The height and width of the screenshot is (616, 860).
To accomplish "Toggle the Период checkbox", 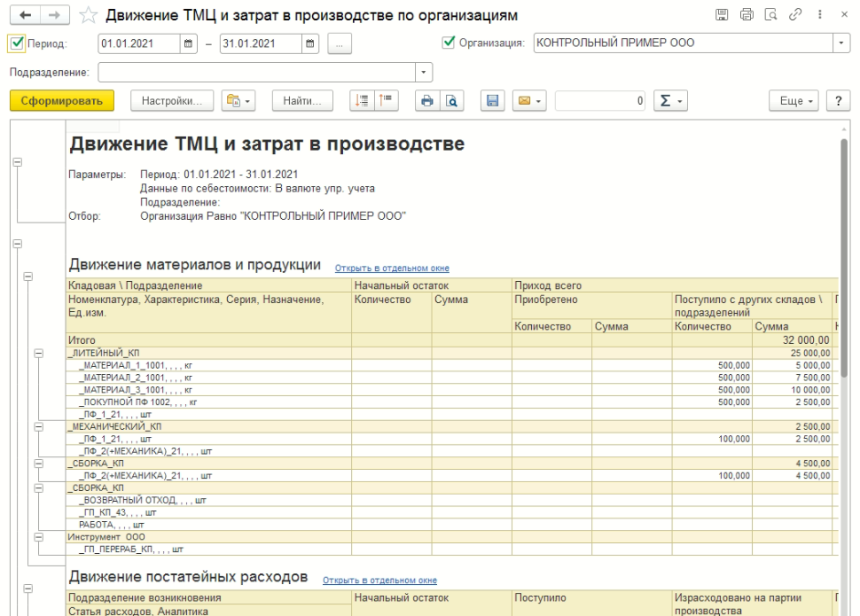I will 17,43.
